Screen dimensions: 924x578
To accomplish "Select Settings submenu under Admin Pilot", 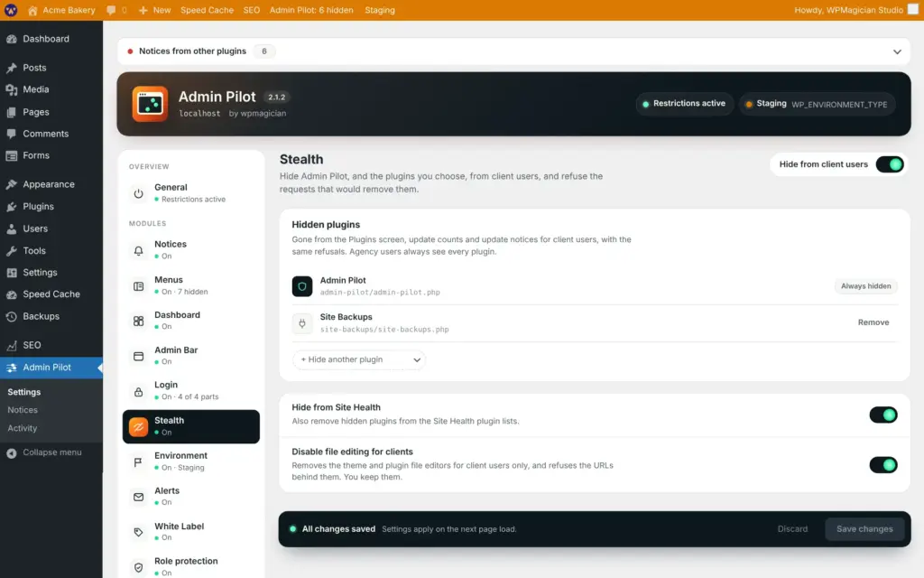I will point(24,392).
